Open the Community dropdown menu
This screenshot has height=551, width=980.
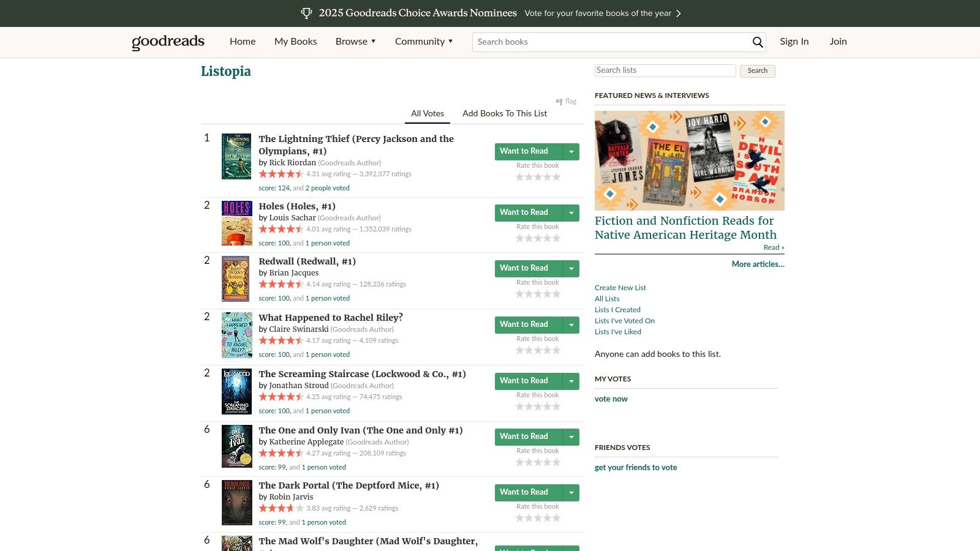tap(424, 42)
